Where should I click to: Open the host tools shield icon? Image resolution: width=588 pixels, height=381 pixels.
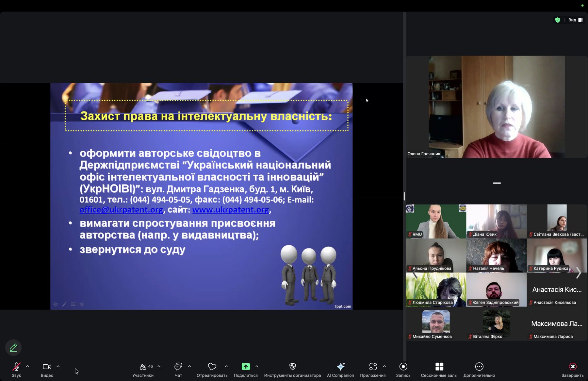click(292, 367)
